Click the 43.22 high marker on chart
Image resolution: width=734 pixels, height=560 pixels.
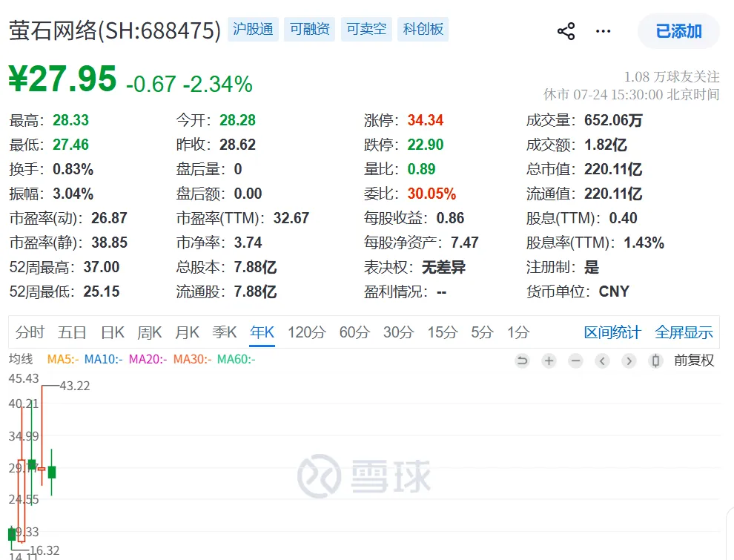75,386
